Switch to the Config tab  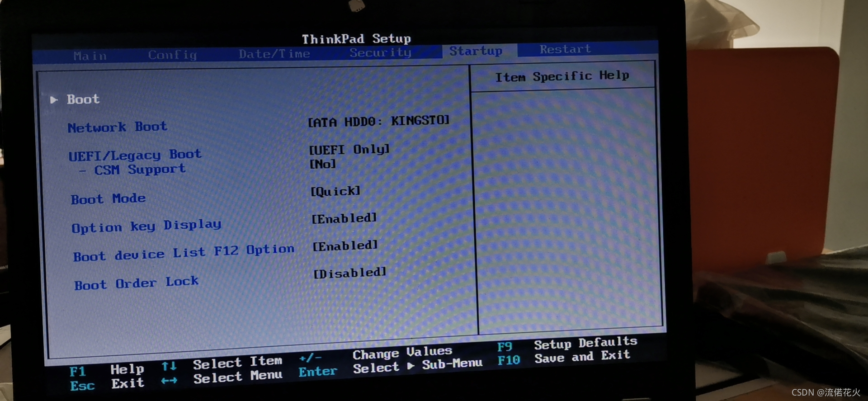[172, 55]
